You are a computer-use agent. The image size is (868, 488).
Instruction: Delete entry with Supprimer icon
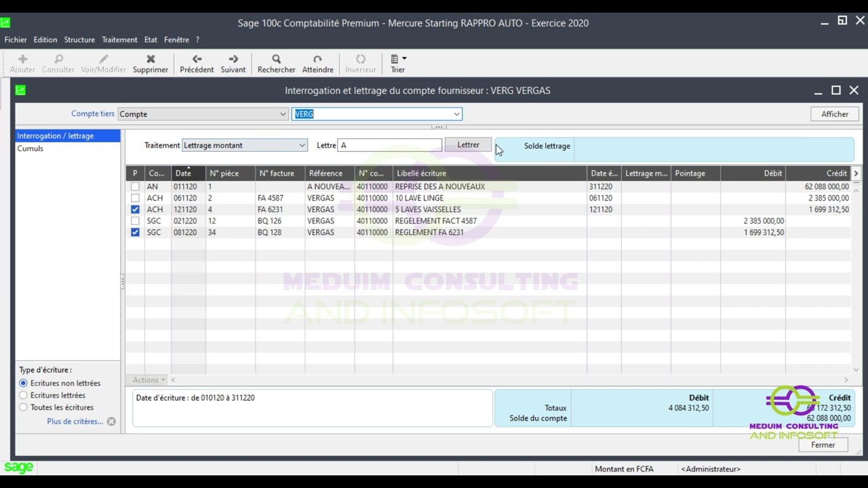pos(151,60)
